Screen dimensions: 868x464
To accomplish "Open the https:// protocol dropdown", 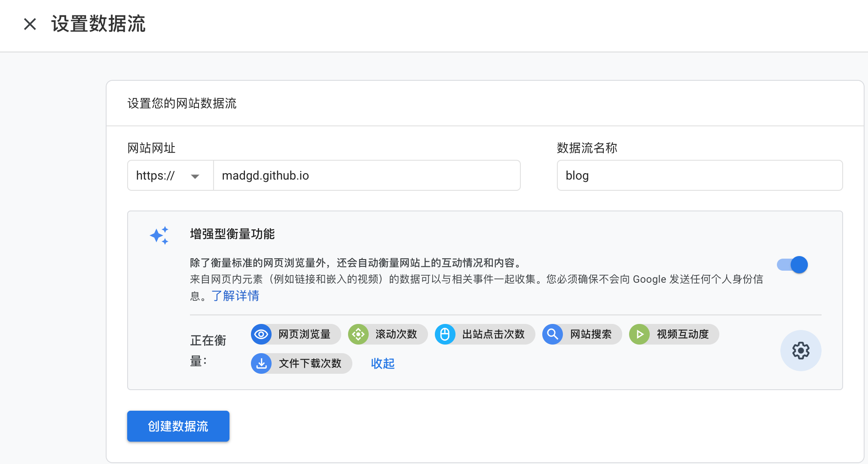I will pyautogui.click(x=156, y=176).
